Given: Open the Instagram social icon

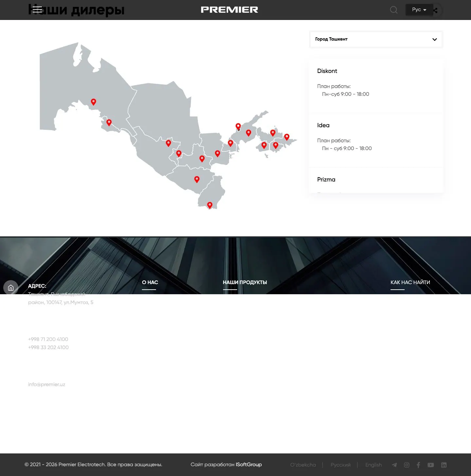Looking at the screenshot, I should click(x=407, y=465).
